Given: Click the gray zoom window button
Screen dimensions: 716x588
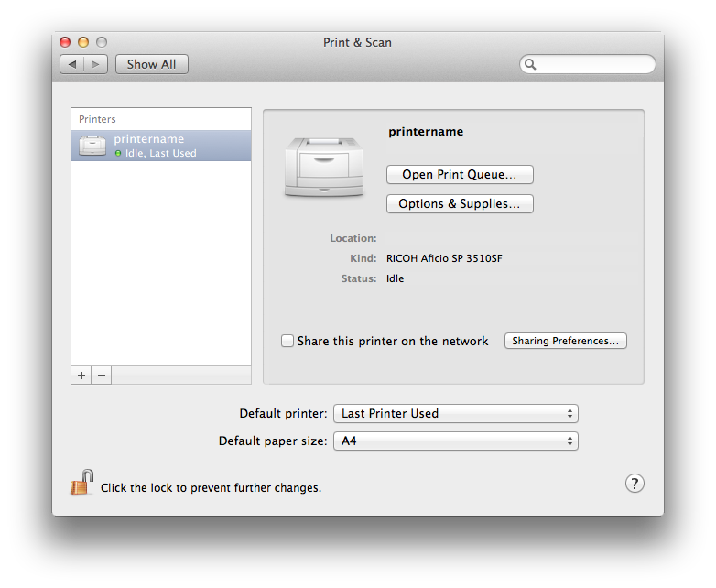Looking at the screenshot, I should click(x=102, y=42).
